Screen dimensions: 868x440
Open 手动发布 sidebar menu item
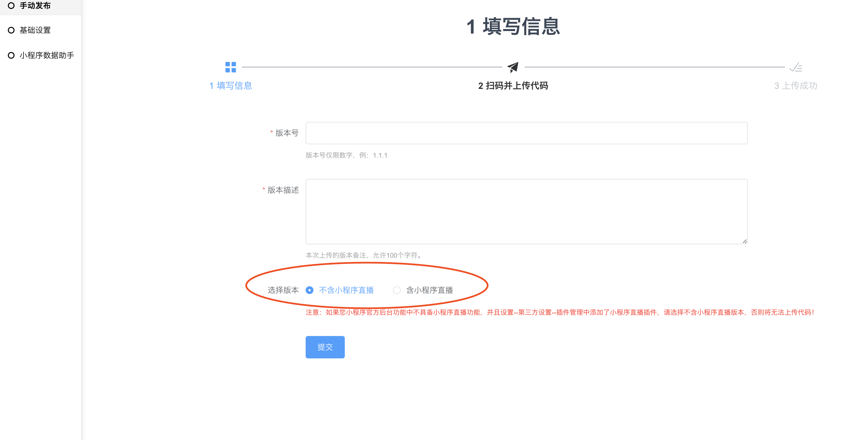(x=35, y=5)
